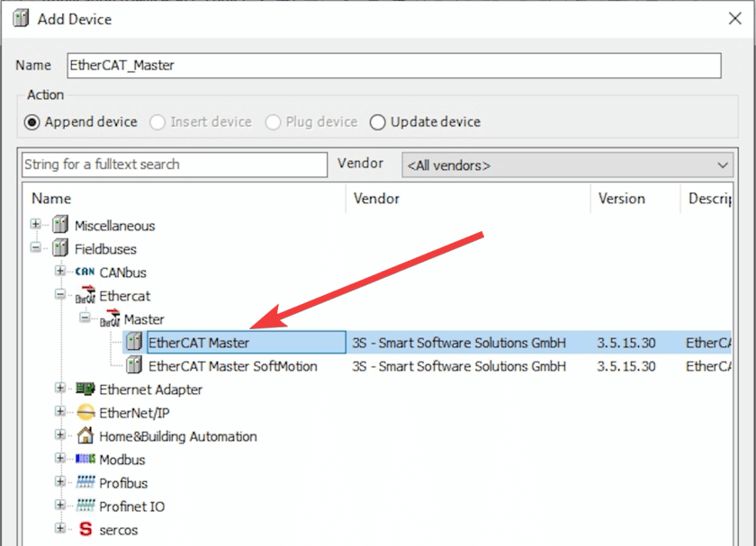Select the Ethernet Adapter tree item
Screen dimensions: 756x546
[x=151, y=389]
